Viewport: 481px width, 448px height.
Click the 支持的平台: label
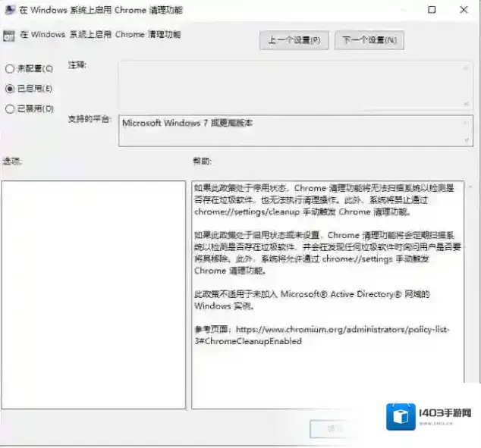[x=90, y=119]
